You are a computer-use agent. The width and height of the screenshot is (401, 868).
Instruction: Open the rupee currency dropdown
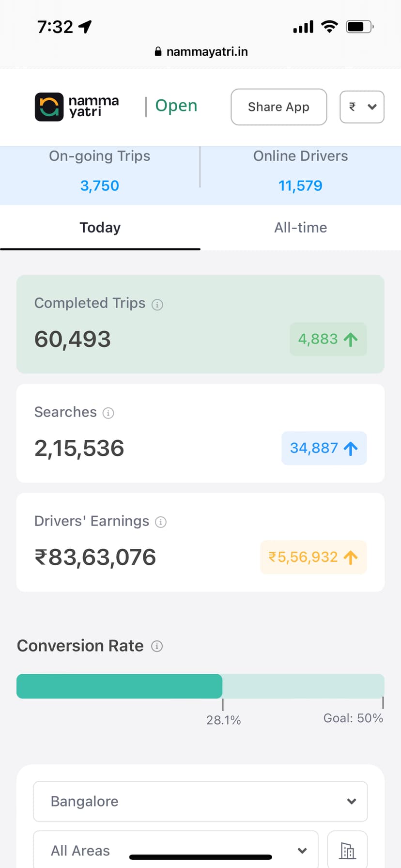[362, 107]
